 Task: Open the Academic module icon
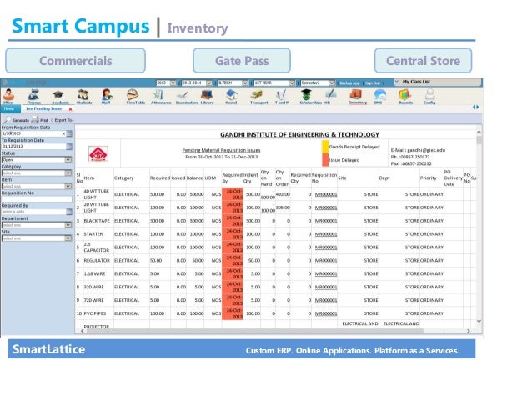[59, 96]
